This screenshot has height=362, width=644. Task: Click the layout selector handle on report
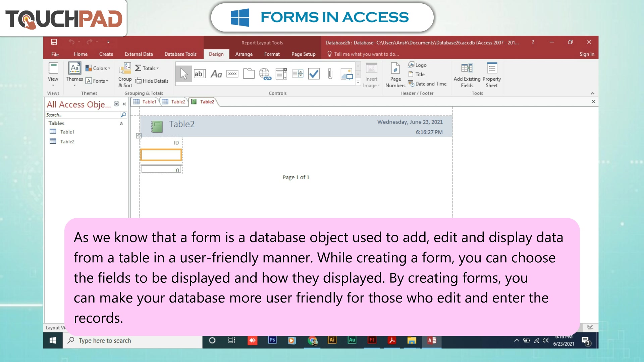[x=139, y=136]
